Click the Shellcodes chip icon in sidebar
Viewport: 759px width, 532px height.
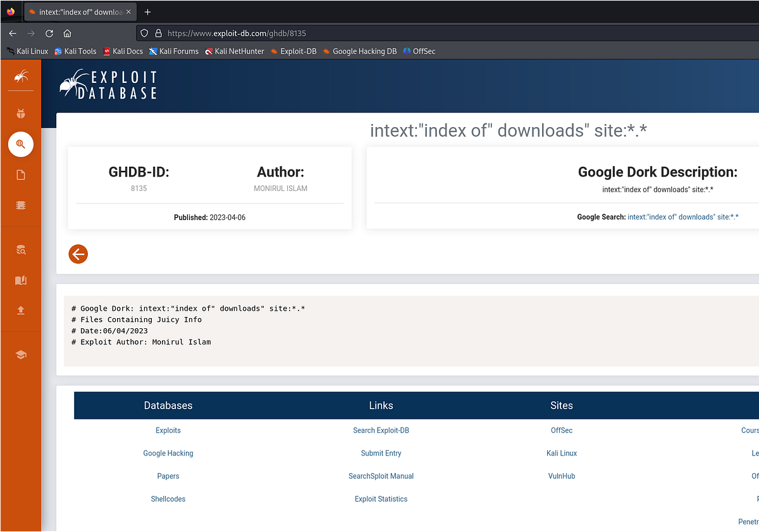21,205
